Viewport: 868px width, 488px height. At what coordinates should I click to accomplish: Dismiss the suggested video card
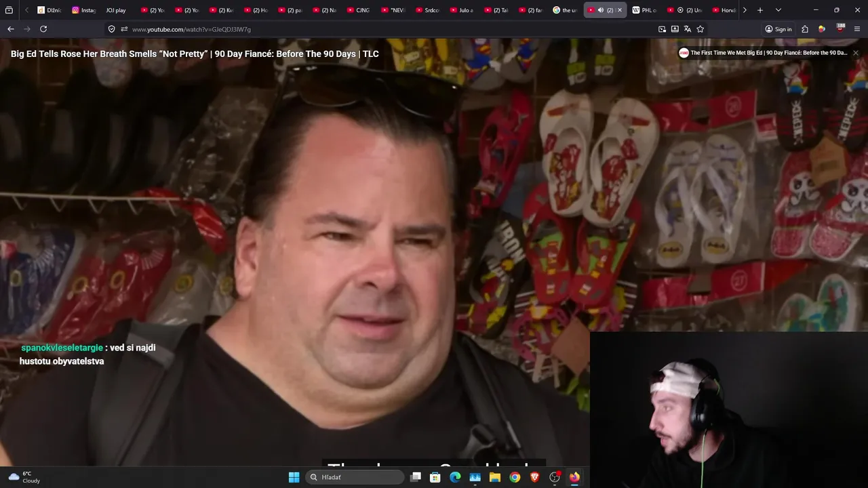pyautogui.click(x=855, y=53)
